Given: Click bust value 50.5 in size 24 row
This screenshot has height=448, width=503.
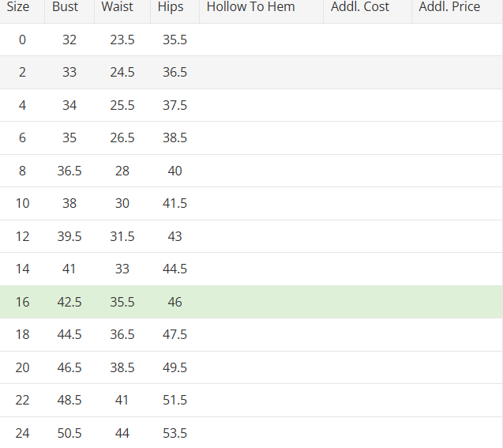Looking at the screenshot, I should pos(69,433).
